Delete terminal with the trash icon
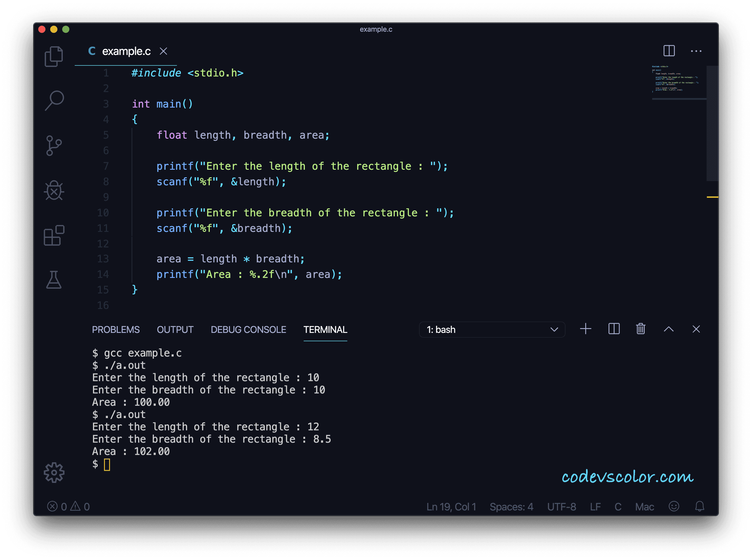The image size is (752, 560). click(641, 329)
